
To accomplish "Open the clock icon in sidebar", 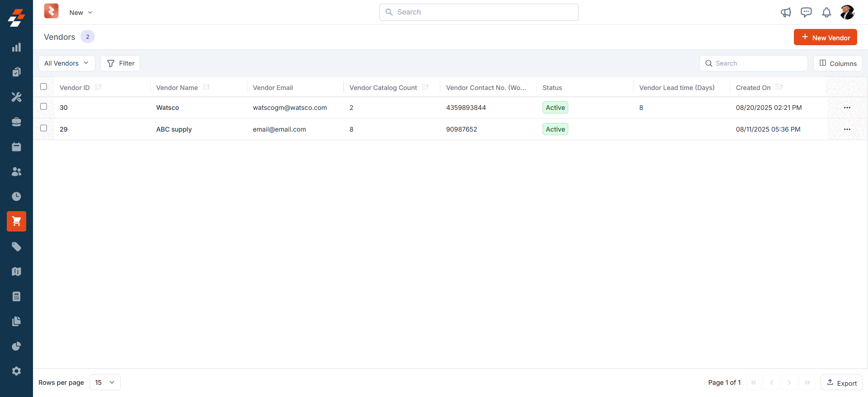I will pos(16,196).
